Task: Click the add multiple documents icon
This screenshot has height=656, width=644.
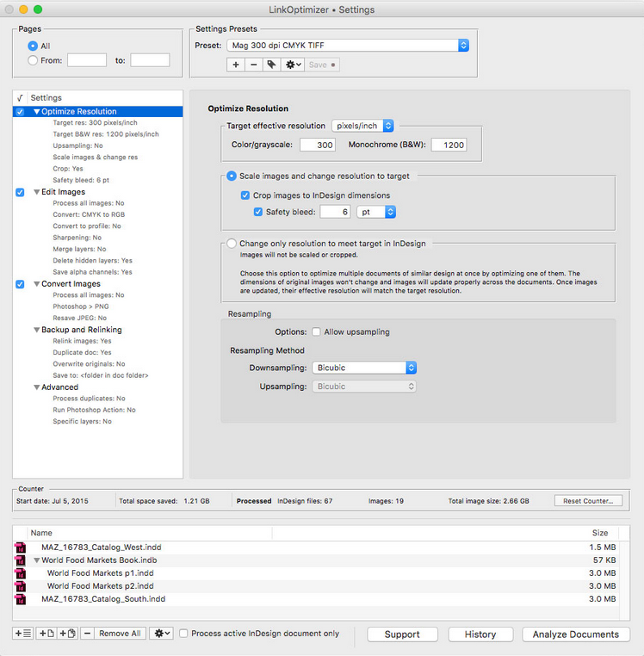Action: point(70,634)
